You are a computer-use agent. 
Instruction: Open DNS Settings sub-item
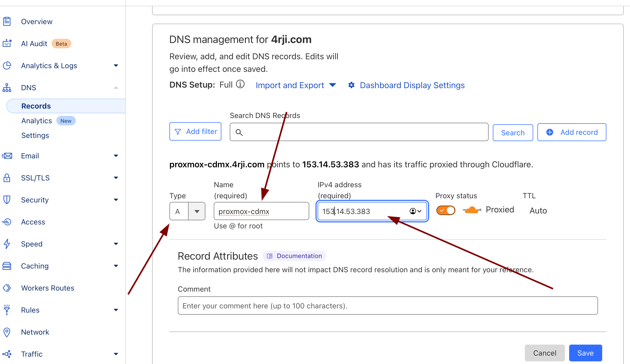35,135
